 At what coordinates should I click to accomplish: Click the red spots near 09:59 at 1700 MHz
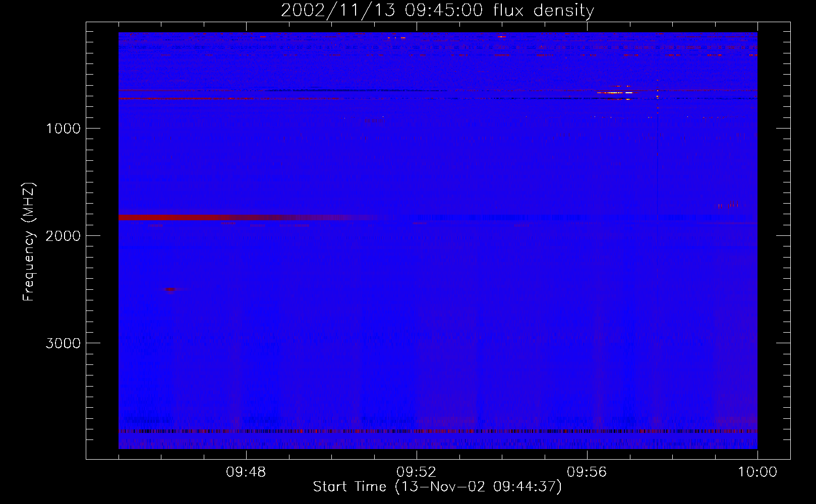pos(729,204)
